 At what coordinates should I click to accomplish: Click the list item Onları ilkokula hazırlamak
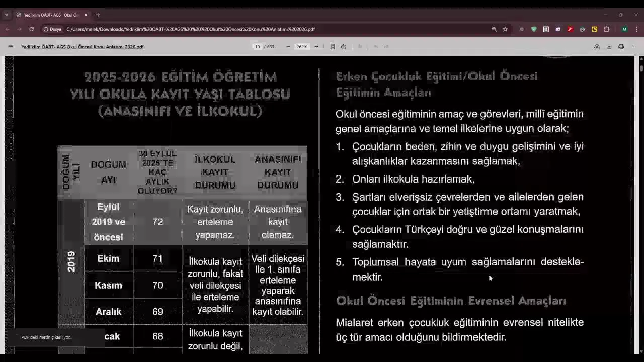pos(413,179)
